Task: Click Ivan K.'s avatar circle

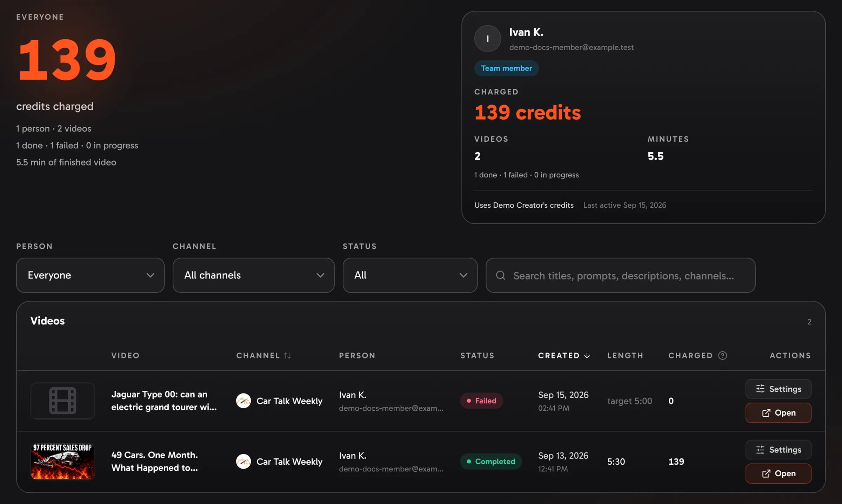Action: (x=488, y=39)
